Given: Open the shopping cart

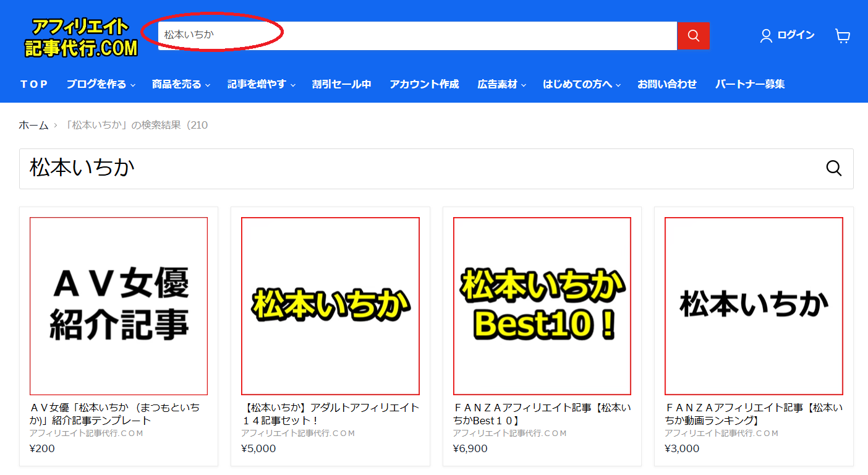Looking at the screenshot, I should 843,35.
